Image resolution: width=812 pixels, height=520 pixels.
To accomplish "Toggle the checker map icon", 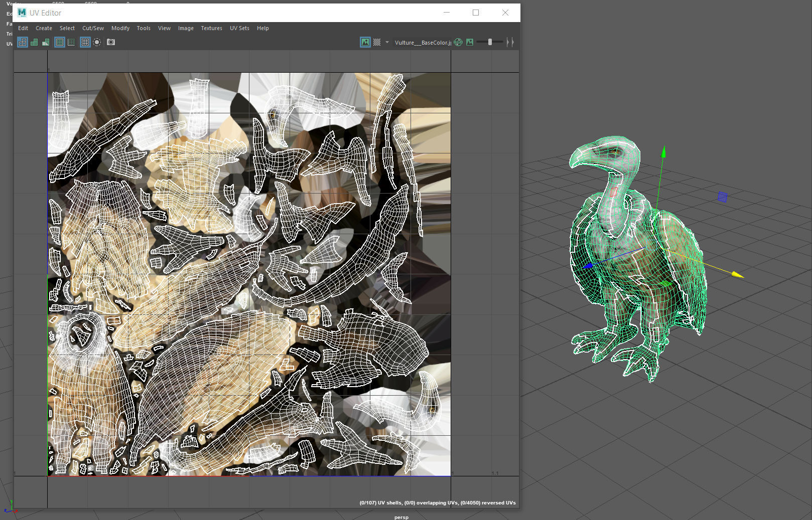I will (377, 43).
